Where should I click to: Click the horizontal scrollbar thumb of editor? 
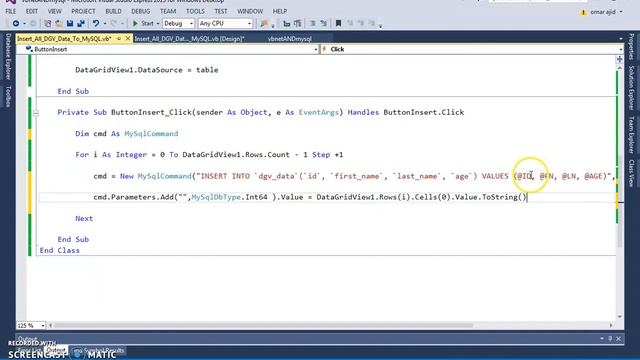pos(263,325)
